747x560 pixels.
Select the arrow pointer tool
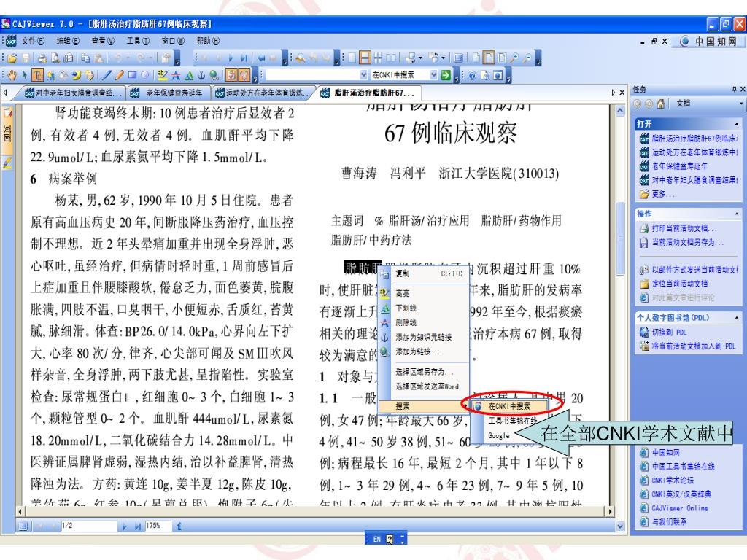pos(24,75)
